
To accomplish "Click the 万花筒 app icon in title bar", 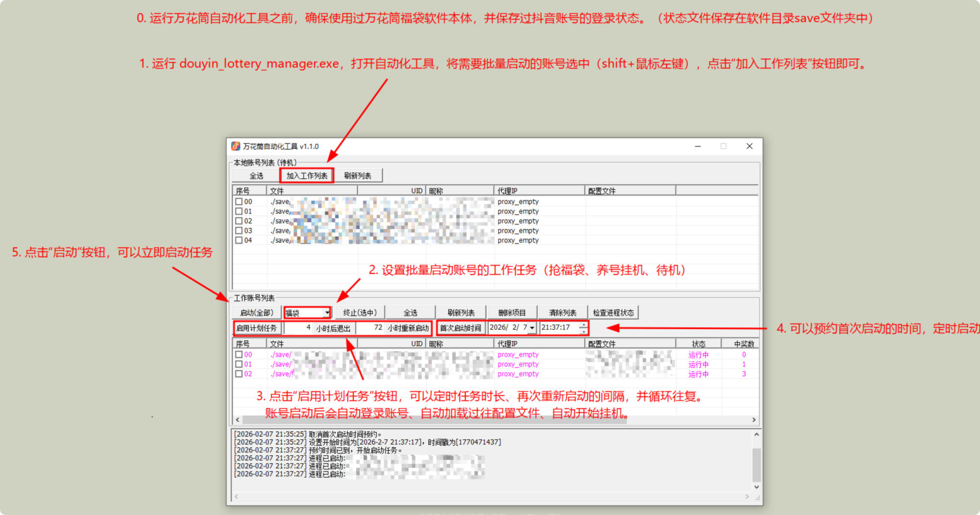I will [x=236, y=146].
